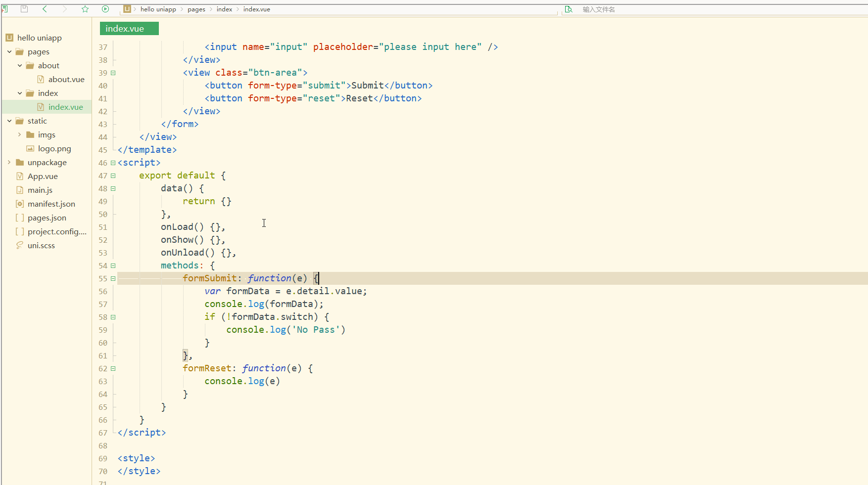Click the opening <style> tag
Viewport: 868px width, 485px height.
(136, 458)
